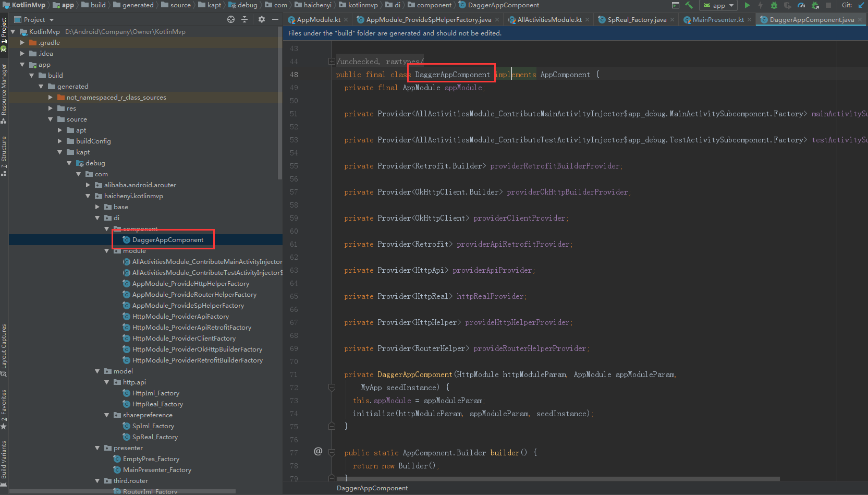Viewport: 868px width, 495px height.
Task: Click the Run with Coverage icon
Action: 788,5
